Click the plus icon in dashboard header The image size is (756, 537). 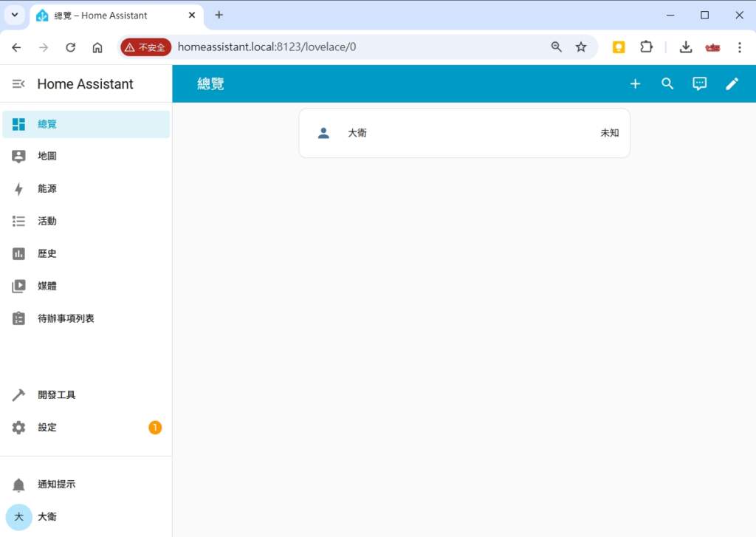pos(635,84)
